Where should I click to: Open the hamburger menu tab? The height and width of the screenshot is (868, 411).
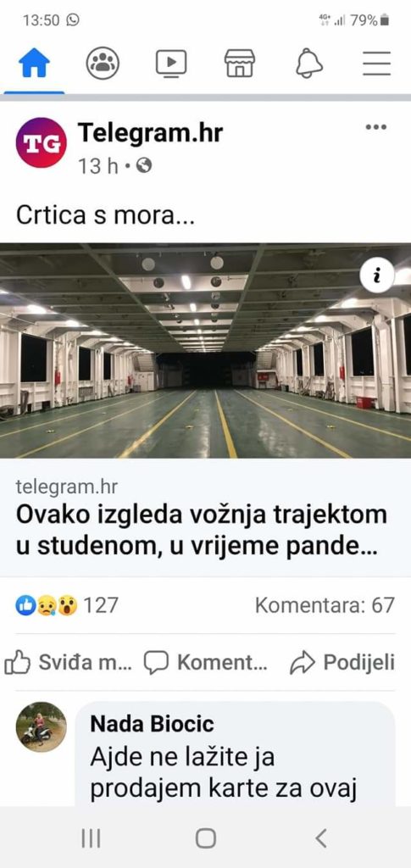377,63
